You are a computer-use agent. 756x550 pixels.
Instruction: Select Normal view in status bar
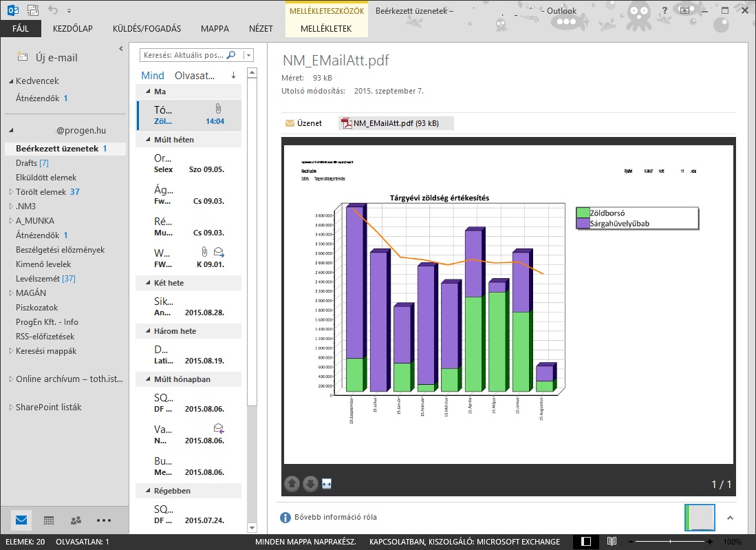(585, 542)
